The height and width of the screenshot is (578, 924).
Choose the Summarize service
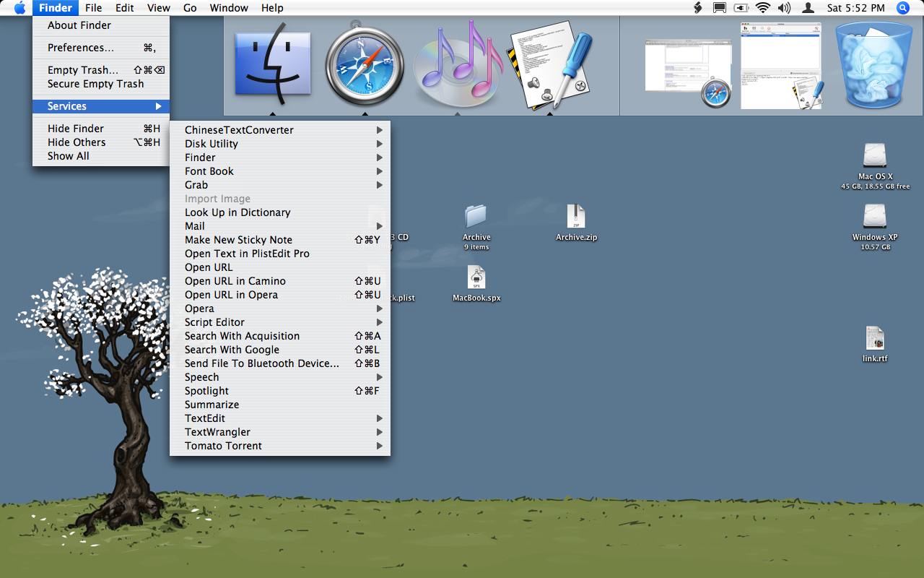point(280,405)
